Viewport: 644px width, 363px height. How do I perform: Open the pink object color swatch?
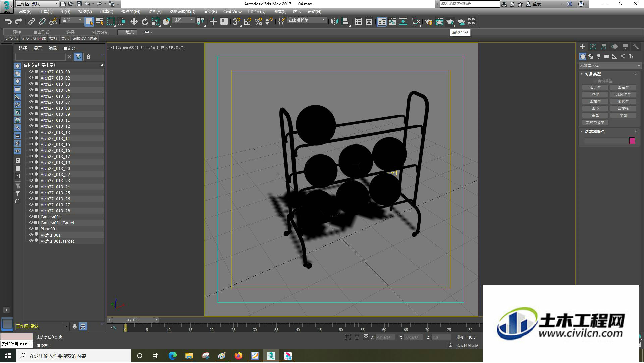click(x=632, y=141)
